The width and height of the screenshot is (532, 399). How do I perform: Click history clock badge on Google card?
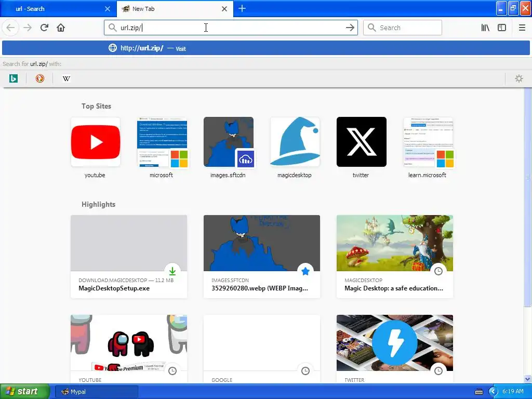tap(305, 371)
